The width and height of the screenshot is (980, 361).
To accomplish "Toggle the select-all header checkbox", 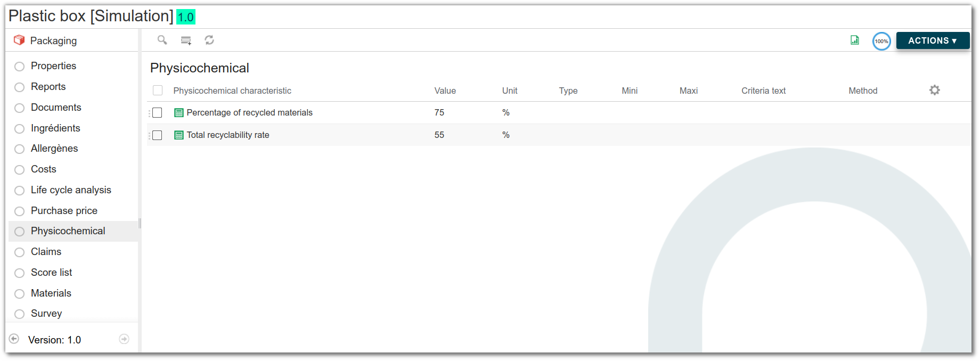I will tap(158, 91).
